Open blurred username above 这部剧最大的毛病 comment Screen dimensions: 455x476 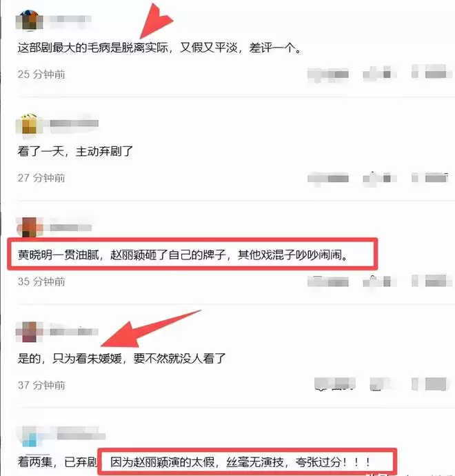coord(70,19)
